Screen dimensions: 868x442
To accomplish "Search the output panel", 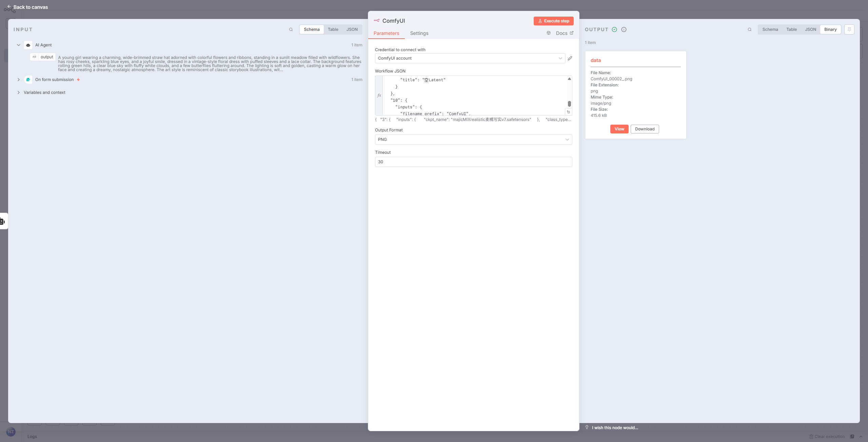I will (750, 29).
